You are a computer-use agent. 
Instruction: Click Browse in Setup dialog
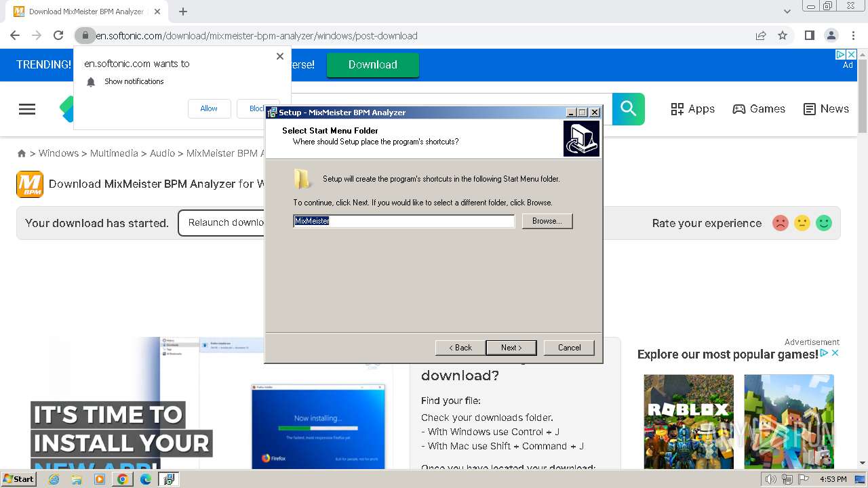point(547,221)
